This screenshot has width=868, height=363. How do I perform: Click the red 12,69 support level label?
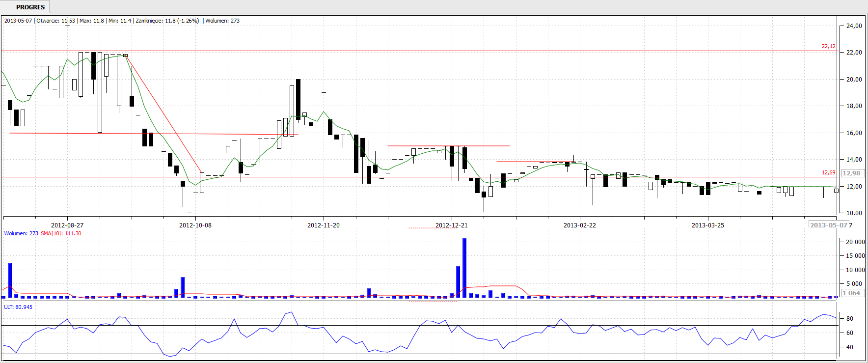(x=828, y=172)
